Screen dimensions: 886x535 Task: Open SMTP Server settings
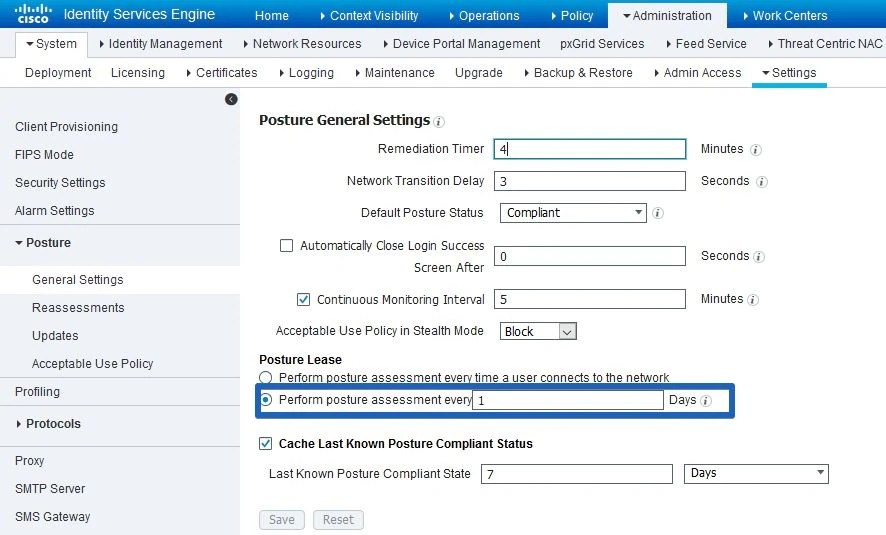pyautogui.click(x=50, y=489)
